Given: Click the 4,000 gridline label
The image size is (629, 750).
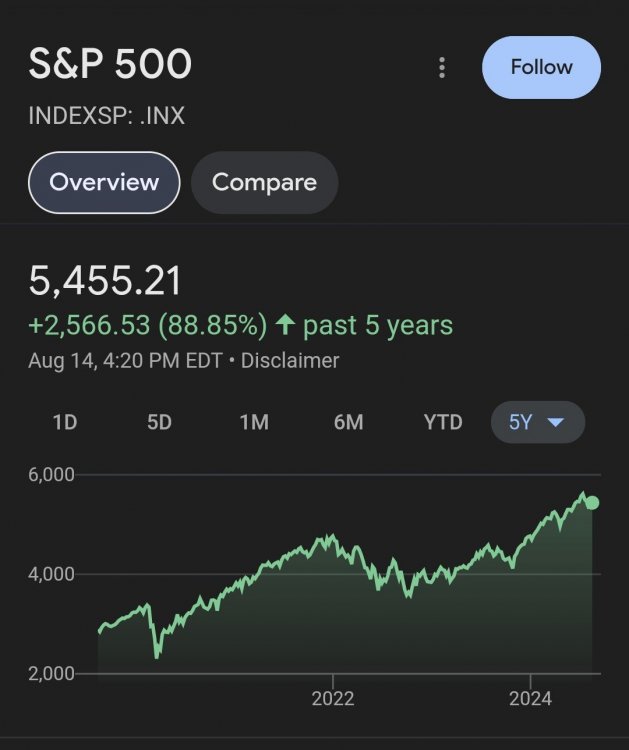Looking at the screenshot, I should point(52,574).
